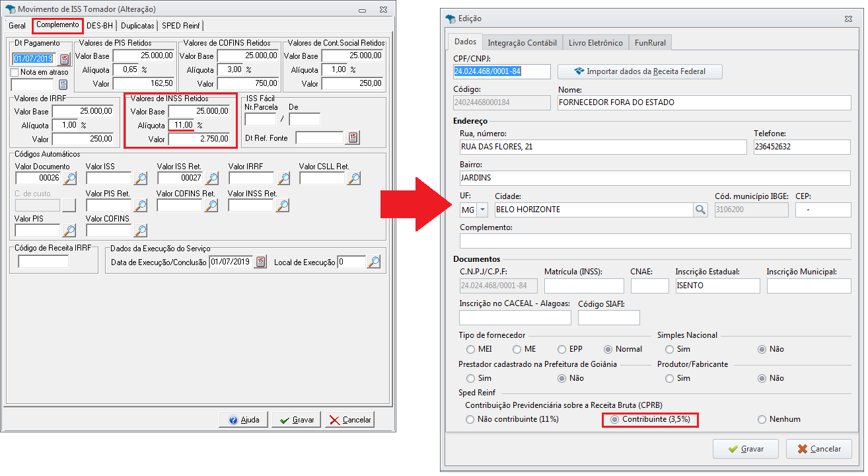This screenshot has width=868, height=476.
Task: Click the Valor Documento search magnifier icon
Action: (x=69, y=178)
